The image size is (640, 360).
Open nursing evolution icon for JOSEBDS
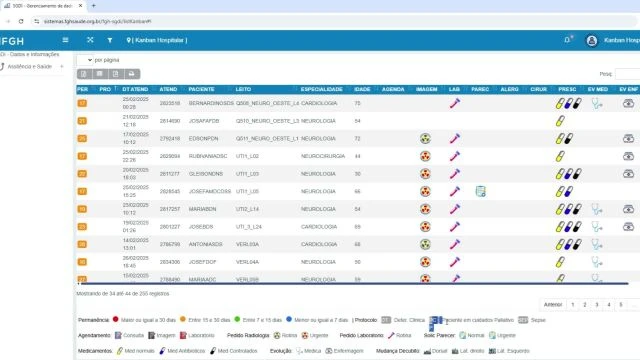(x=629, y=227)
